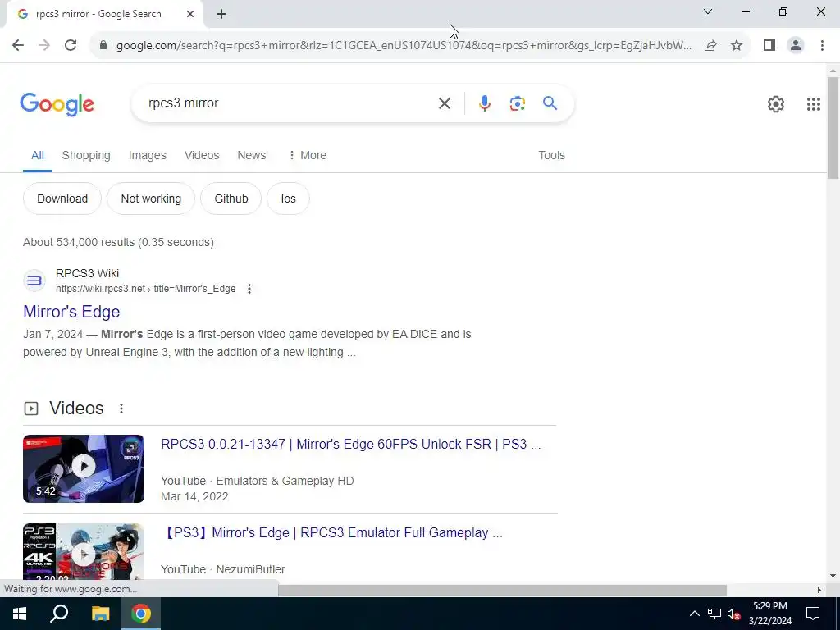This screenshot has height=630, width=840.
Task: Click inside the rpcs3 mirror search field
Action: (x=290, y=103)
